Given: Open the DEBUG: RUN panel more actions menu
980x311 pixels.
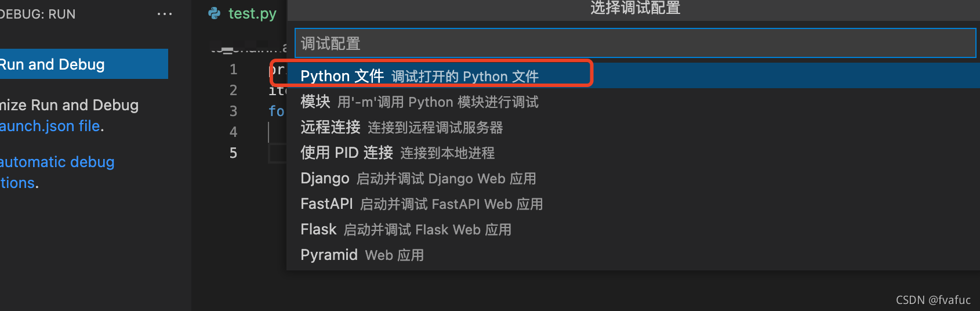Looking at the screenshot, I should (165, 14).
